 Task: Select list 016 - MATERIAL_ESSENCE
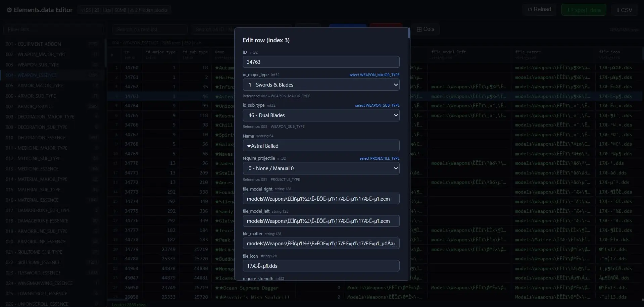point(52,200)
